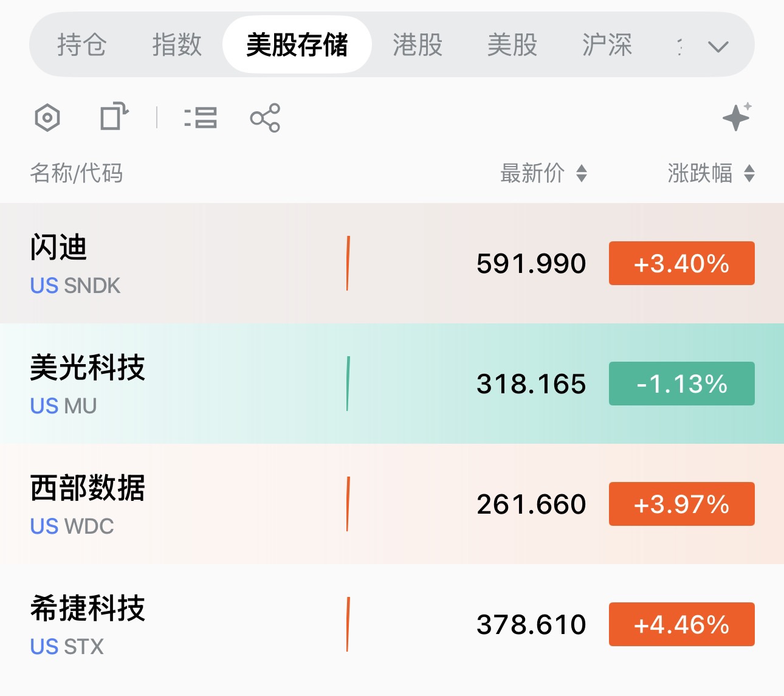Sort by 最新价 column arrows
This screenshot has height=696, width=784.
(x=582, y=174)
